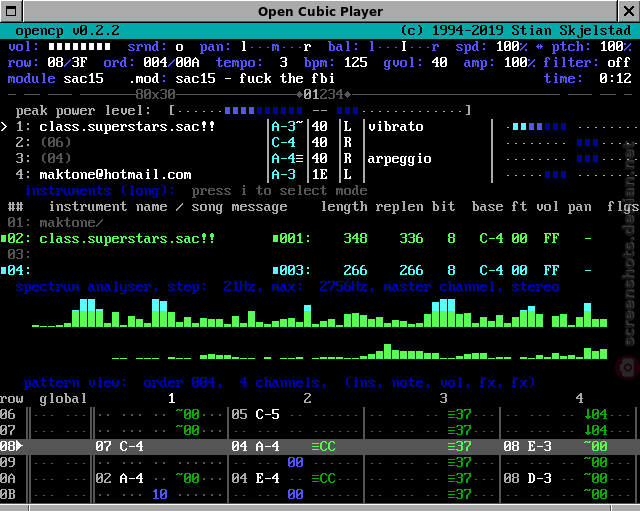Click volume value 10 in row 0B
This screenshot has width=640, height=511.
(160, 494)
